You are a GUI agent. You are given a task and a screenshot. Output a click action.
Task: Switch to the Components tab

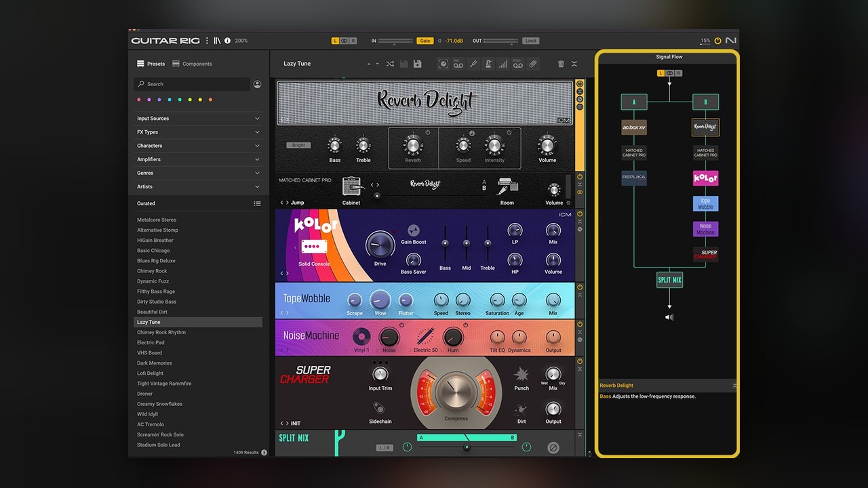[192, 64]
